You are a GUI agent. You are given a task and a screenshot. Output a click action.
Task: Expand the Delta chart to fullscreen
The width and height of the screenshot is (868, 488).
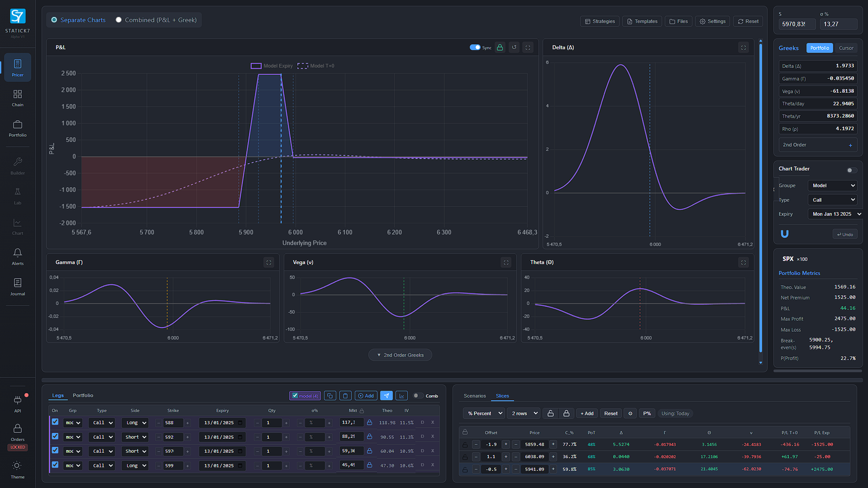coord(743,48)
